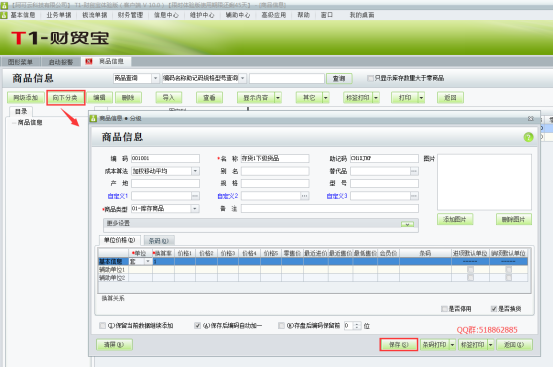Image resolution: width=553 pixels, height=368 pixels.
Task: Toggle 只显示库存数量大于零商品 checkbox
Action: 370,78
